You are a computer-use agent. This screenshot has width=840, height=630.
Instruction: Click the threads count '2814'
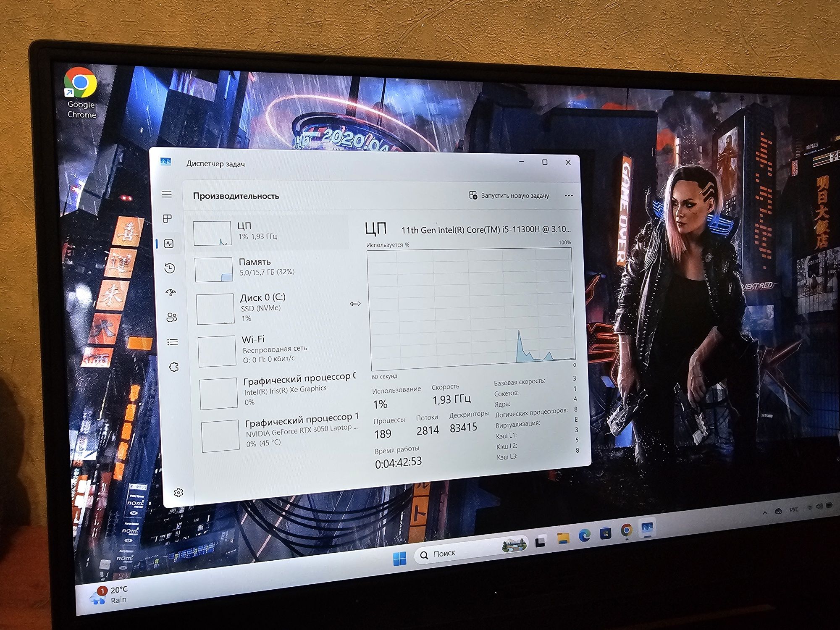(428, 430)
